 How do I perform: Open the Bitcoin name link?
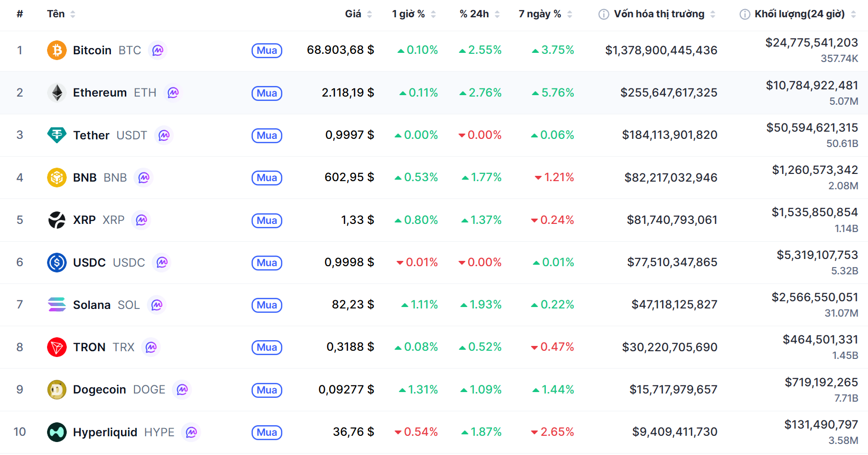point(92,50)
